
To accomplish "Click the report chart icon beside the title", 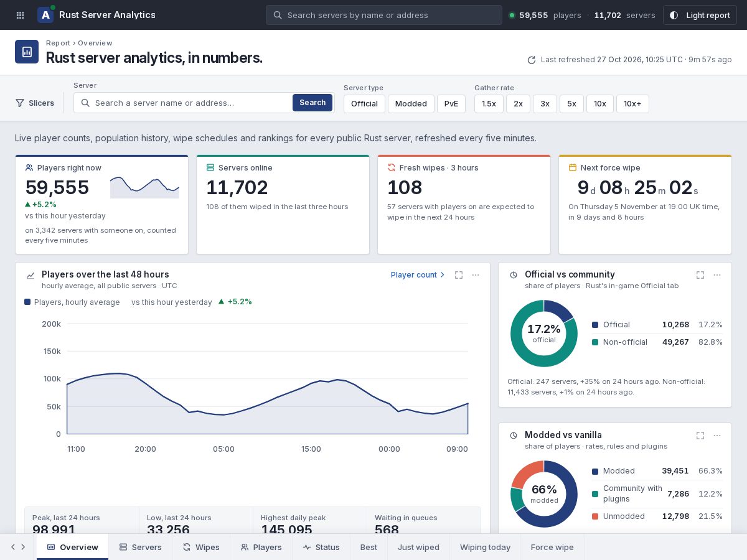I will (x=27, y=51).
